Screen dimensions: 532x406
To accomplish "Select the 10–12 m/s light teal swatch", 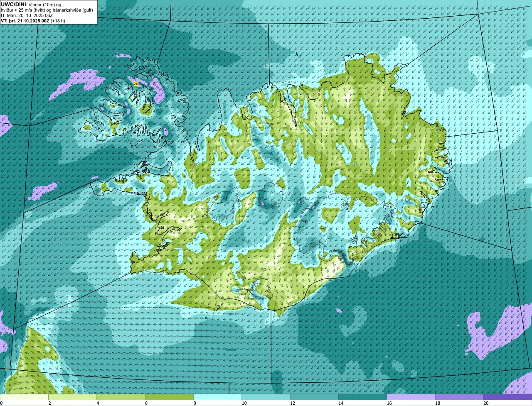I will [266, 397].
